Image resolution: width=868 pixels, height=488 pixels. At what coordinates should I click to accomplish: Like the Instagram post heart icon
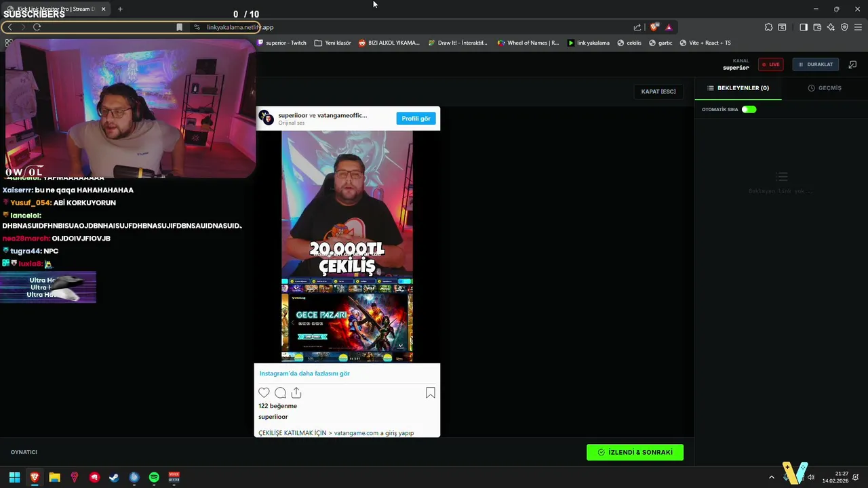(264, 392)
